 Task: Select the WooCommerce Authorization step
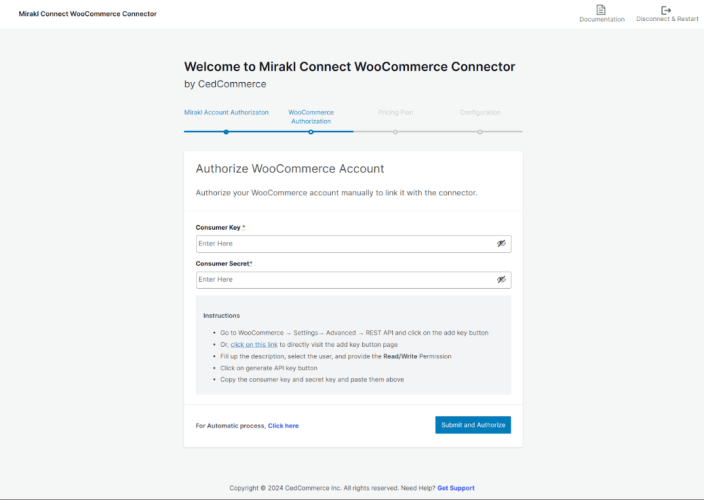pos(311,117)
